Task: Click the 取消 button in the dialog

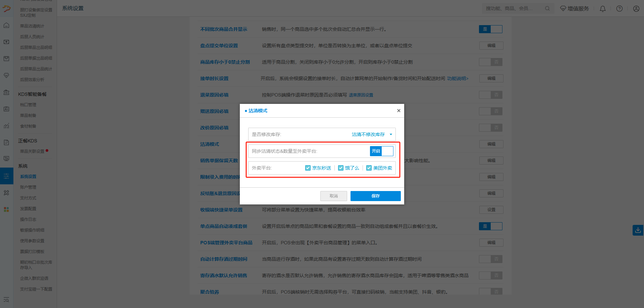Action: pyautogui.click(x=334, y=196)
